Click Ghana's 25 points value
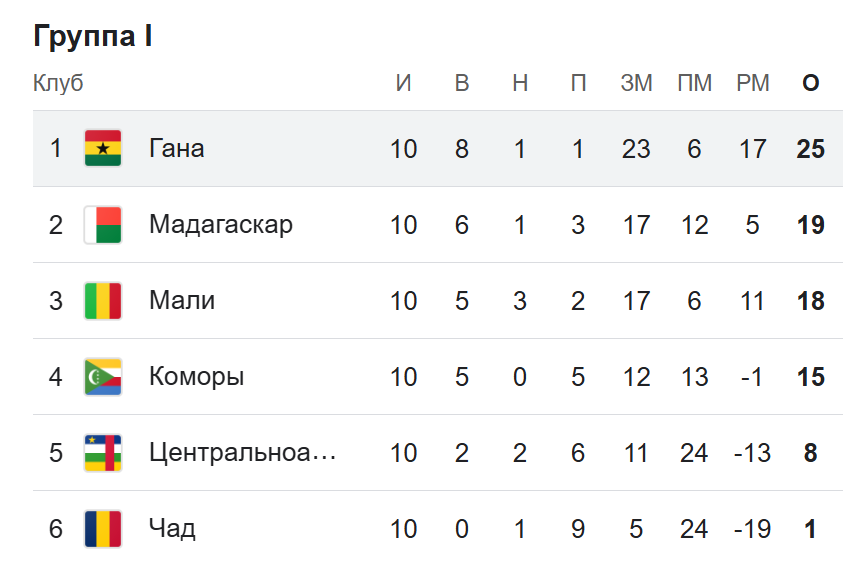The height and width of the screenshot is (583, 843). tap(811, 149)
